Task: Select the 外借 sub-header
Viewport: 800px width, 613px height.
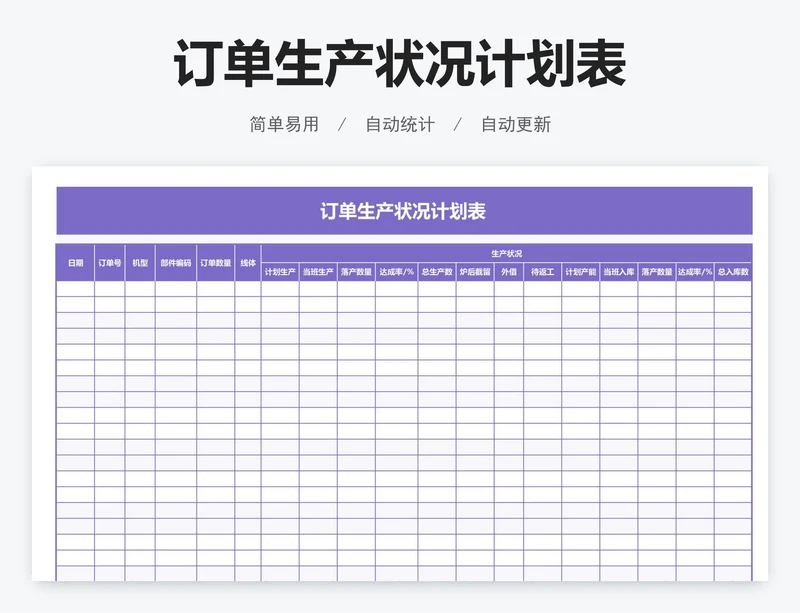Action: [x=509, y=272]
